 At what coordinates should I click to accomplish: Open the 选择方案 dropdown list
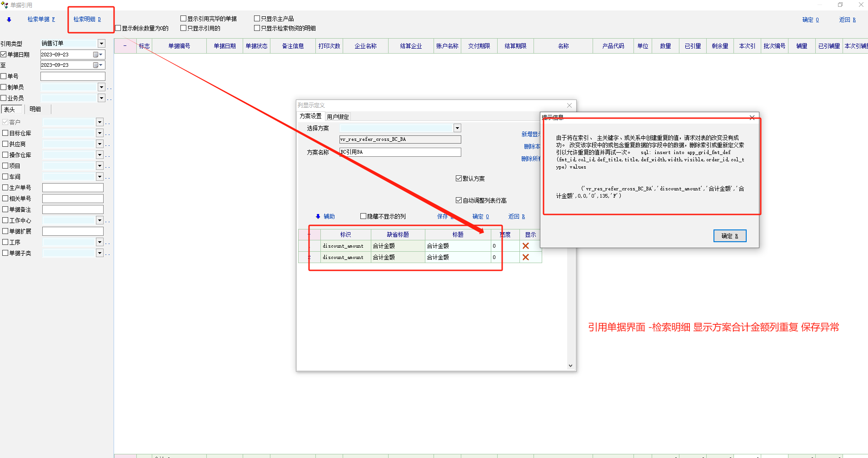457,128
